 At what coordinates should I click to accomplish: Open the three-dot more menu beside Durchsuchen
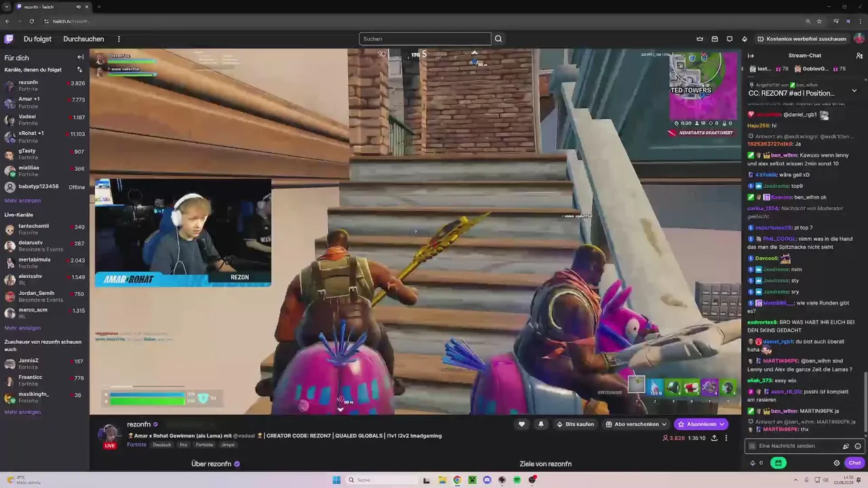pos(119,39)
